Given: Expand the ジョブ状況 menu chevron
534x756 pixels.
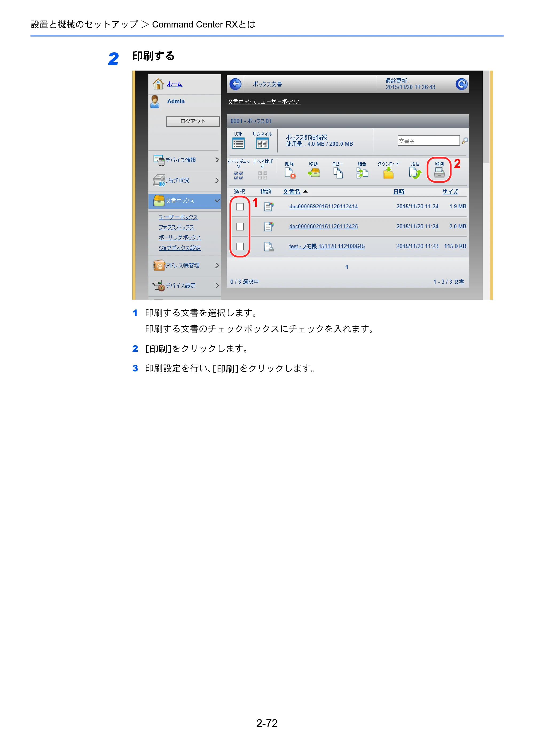Looking at the screenshot, I should (217, 180).
